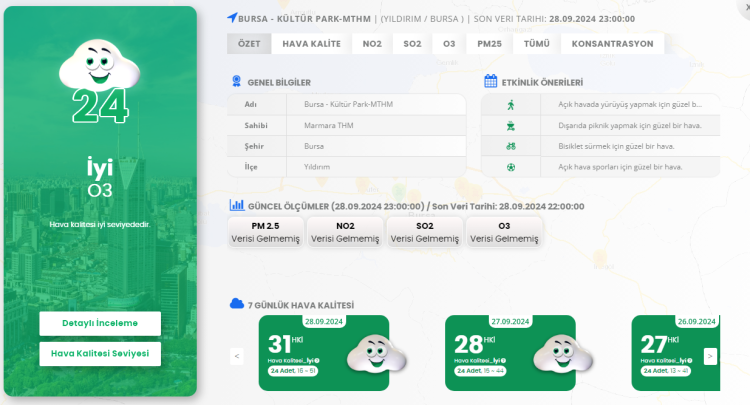Click info icon on the 31 HKİ card
The height and width of the screenshot is (405, 750).
point(321,360)
